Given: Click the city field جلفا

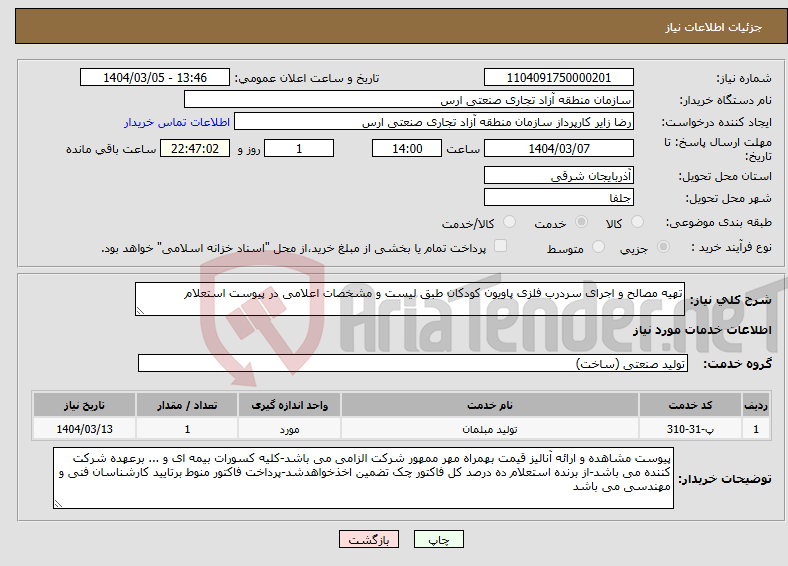Looking at the screenshot, I should pos(558,197).
